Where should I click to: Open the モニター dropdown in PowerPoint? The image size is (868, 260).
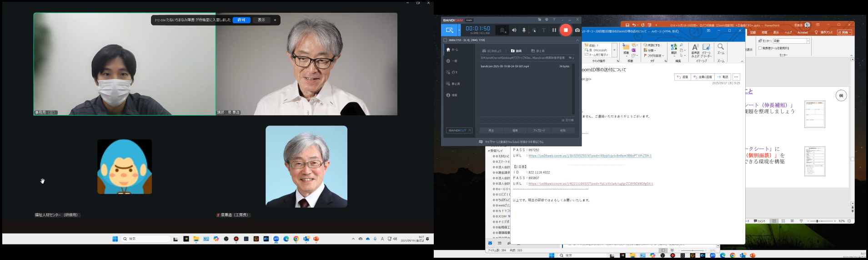[808, 41]
